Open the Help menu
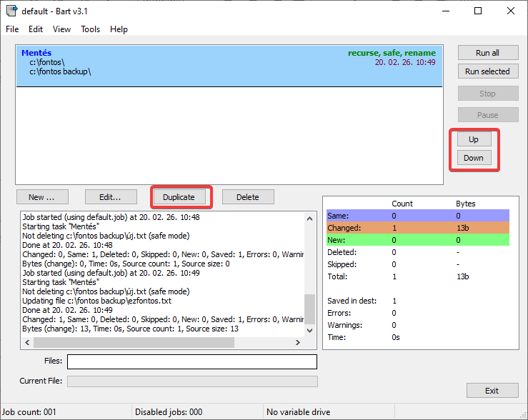Screen dimensions: 528x420 click(x=119, y=29)
